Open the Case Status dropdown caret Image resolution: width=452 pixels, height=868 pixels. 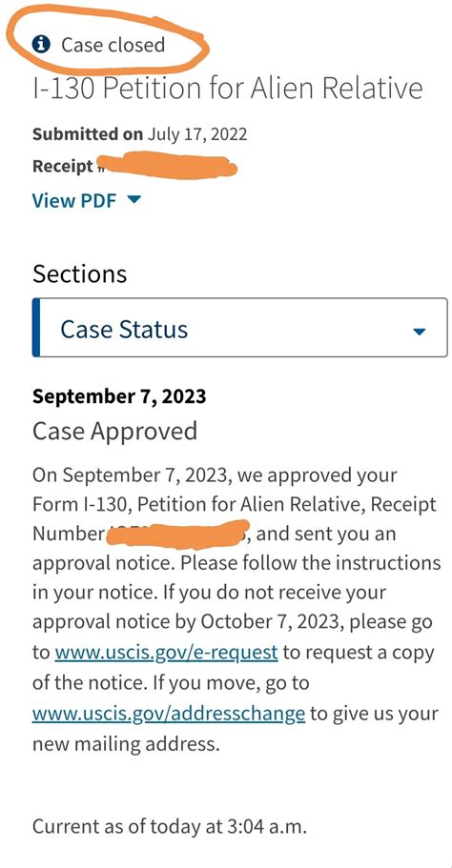[420, 331]
